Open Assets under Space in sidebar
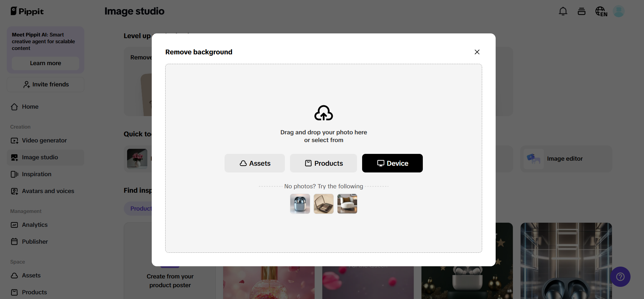 tap(46, 275)
